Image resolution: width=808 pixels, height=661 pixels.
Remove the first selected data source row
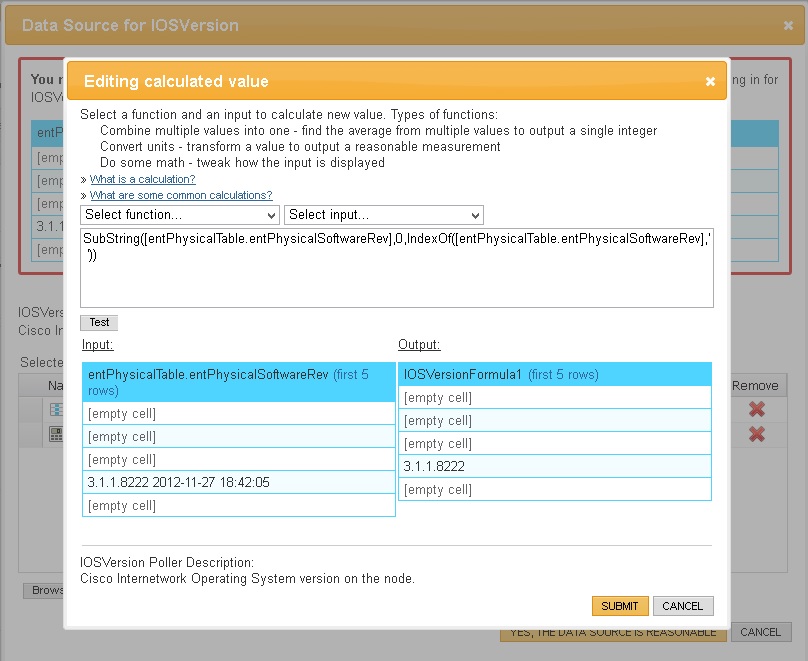tap(756, 410)
